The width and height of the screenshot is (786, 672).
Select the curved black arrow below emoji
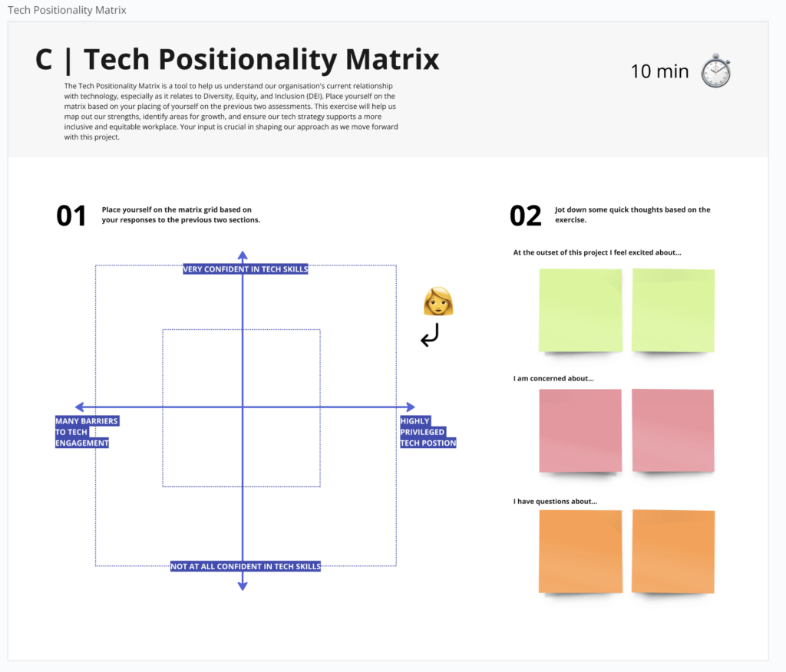click(x=430, y=334)
